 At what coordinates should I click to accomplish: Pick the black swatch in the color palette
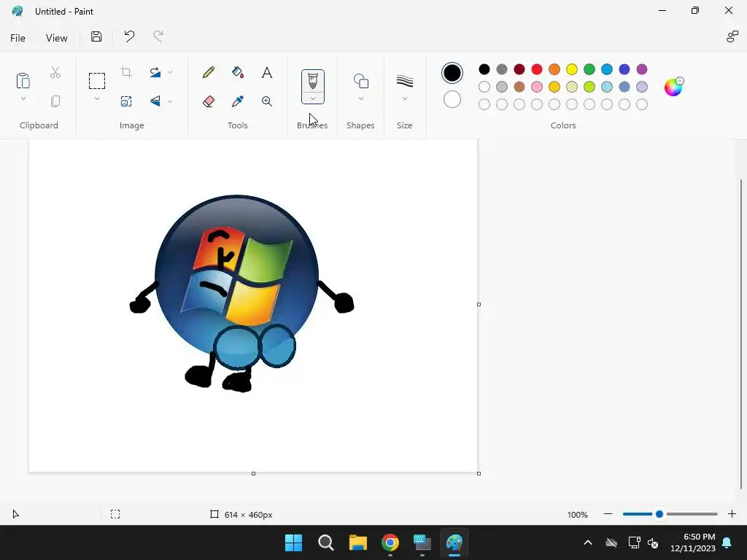484,69
